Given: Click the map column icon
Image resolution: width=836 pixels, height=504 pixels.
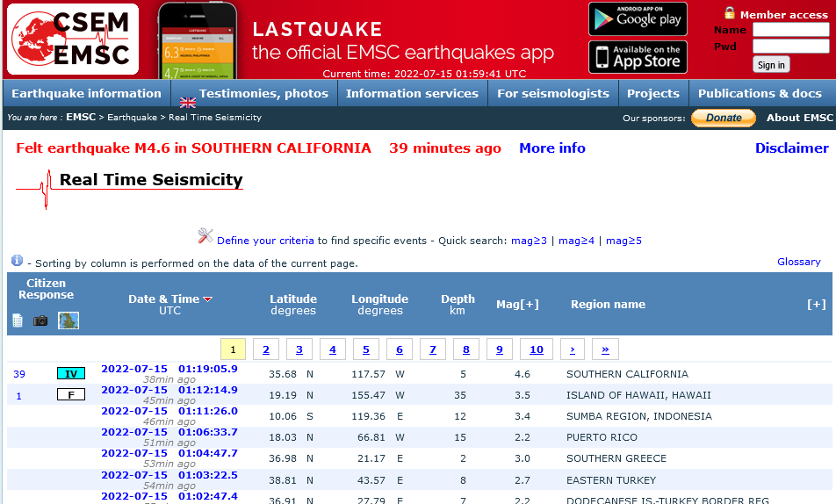Looking at the screenshot, I should pos(68,320).
